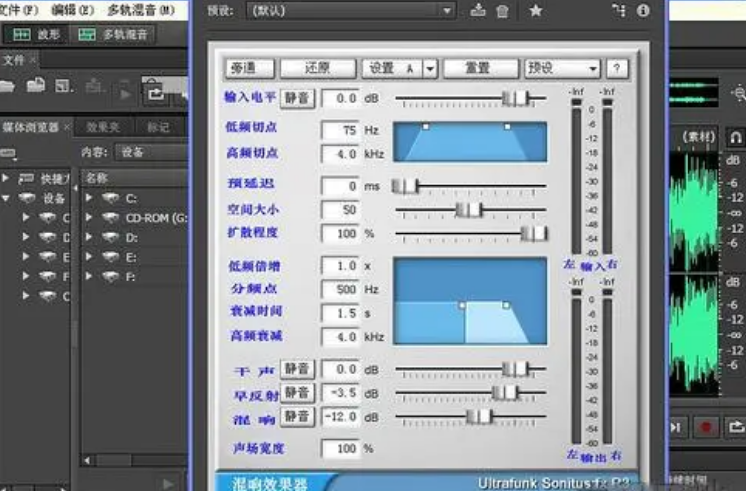
Task: Click the 衰减时间 1.5 s field
Action: tap(340, 313)
